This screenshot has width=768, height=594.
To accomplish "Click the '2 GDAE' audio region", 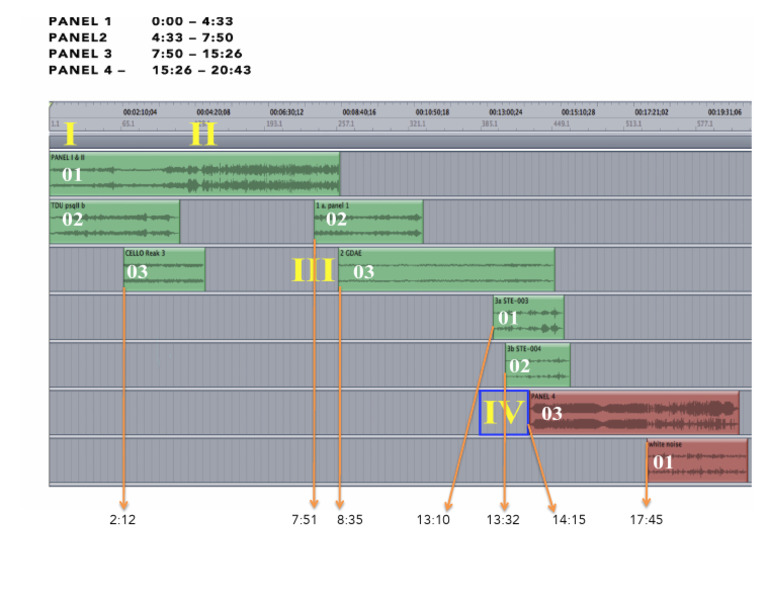I will point(446,269).
